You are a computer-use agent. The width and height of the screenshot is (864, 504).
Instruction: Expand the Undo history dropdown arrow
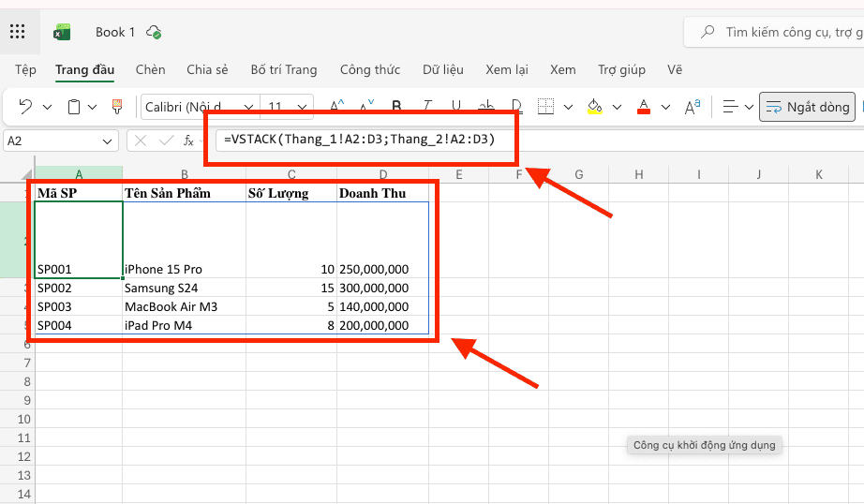pyautogui.click(x=48, y=107)
